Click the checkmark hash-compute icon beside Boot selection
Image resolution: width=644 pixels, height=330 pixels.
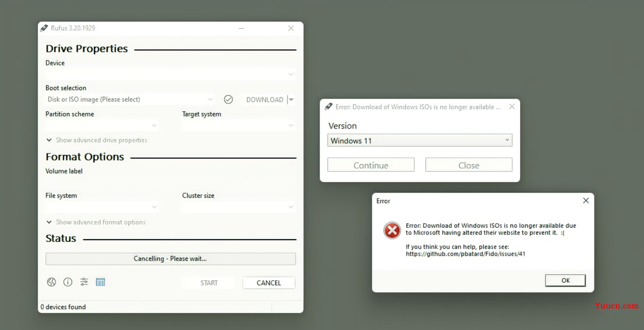[228, 99]
